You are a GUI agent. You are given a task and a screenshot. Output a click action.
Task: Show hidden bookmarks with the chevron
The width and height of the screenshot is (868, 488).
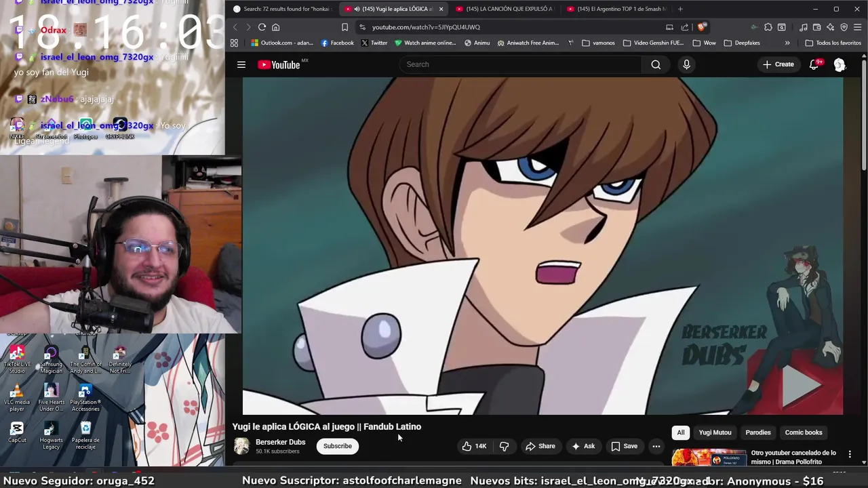787,43
